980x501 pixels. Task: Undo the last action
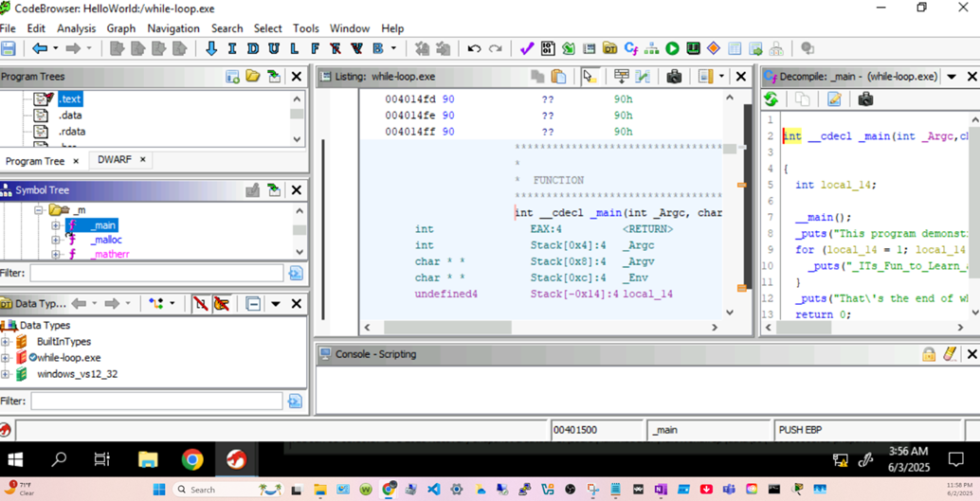click(475, 48)
